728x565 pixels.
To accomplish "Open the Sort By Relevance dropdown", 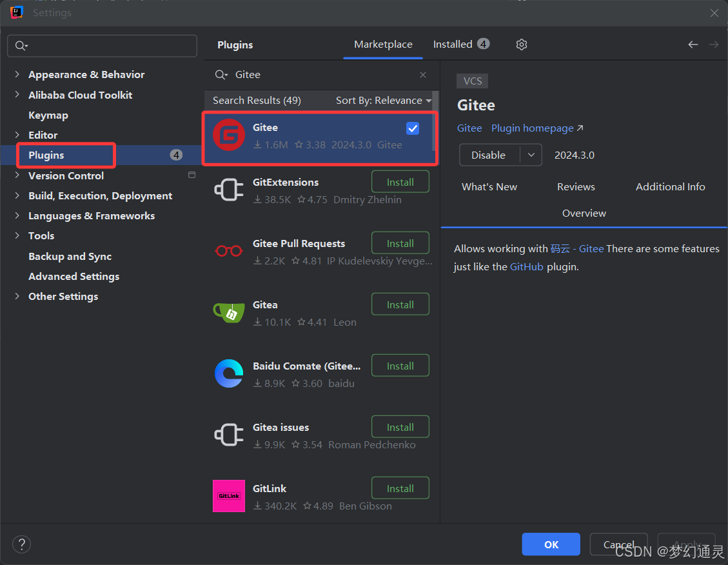I will pyautogui.click(x=384, y=100).
